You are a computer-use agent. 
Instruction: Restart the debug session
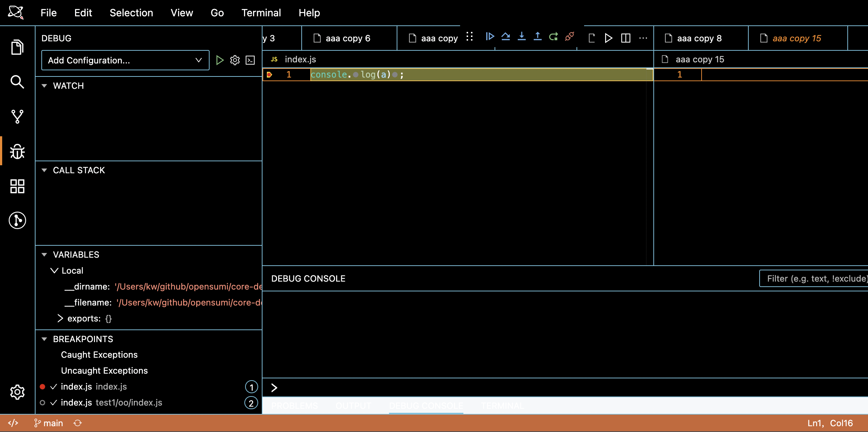(x=553, y=37)
